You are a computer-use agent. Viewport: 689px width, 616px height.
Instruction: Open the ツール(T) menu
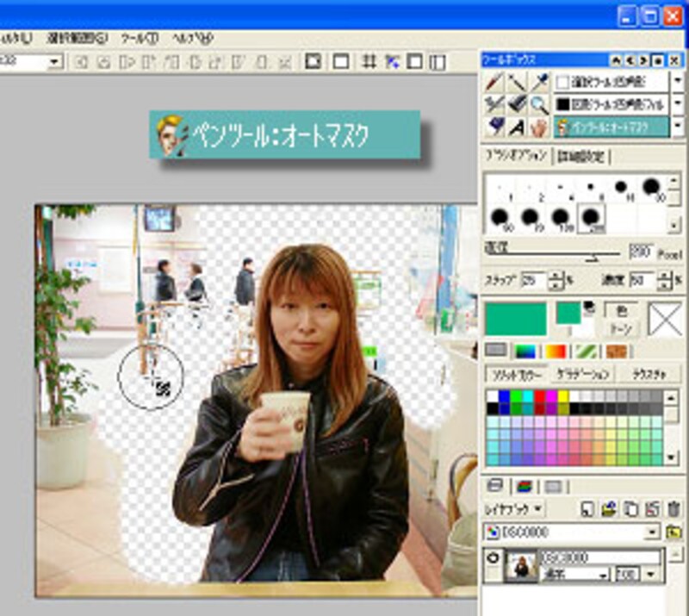click(139, 39)
